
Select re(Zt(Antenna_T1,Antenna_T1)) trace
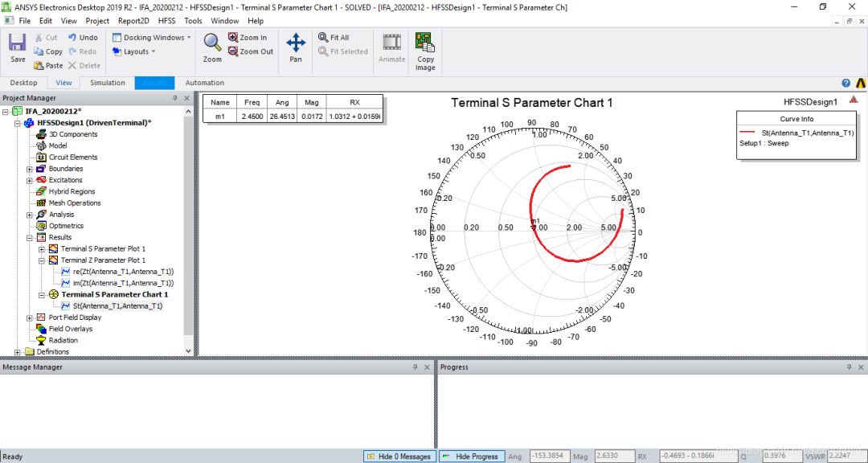click(x=123, y=272)
